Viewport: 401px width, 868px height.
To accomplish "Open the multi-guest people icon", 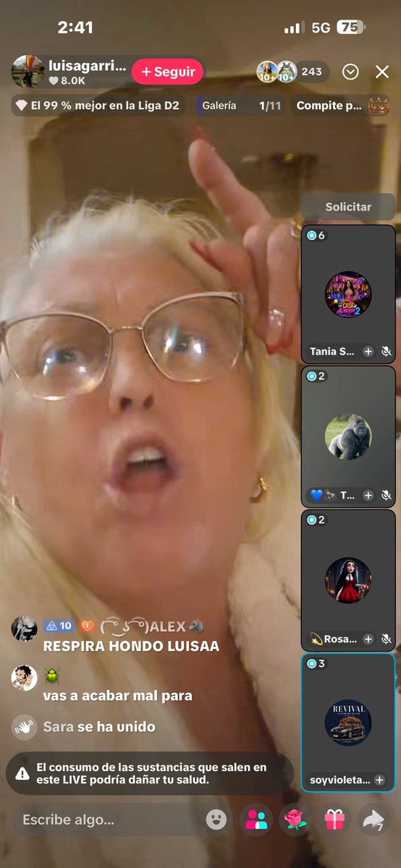I will tap(256, 820).
